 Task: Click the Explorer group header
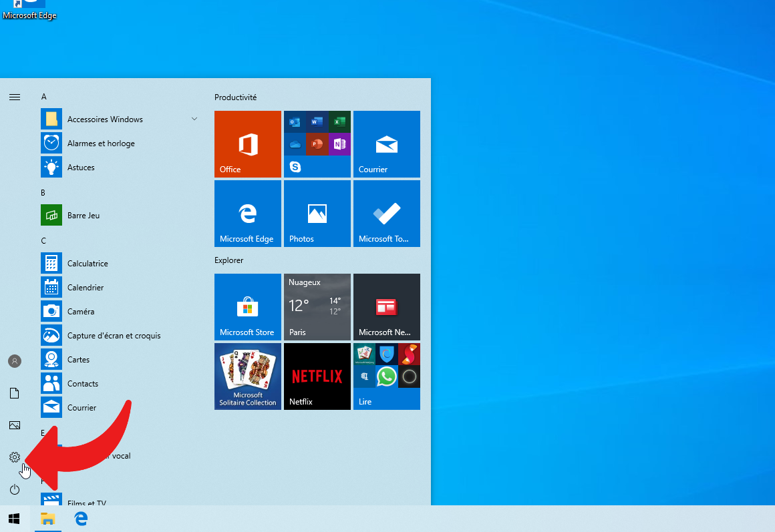pos(229,260)
